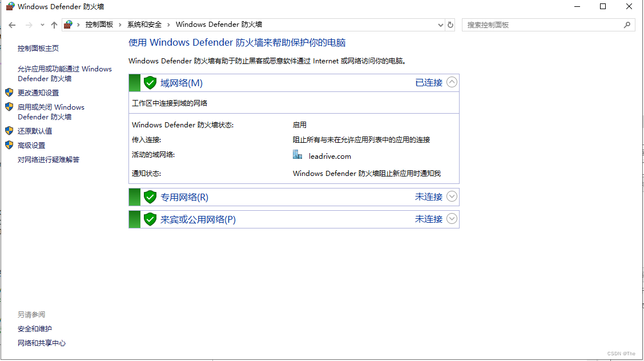Open 对网络进行疑难解答 link
This screenshot has width=644, height=361.
(x=49, y=160)
